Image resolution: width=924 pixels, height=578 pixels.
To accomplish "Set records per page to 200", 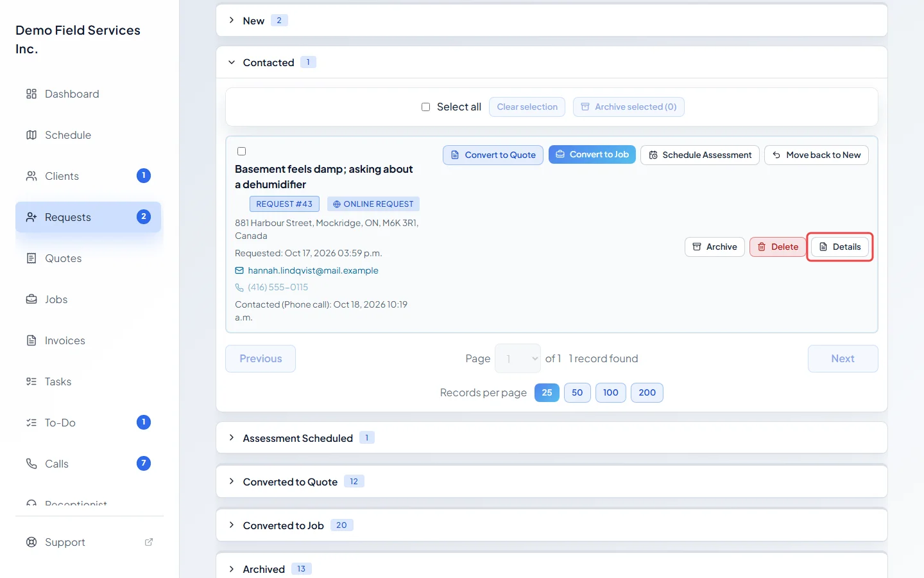I will pos(647,392).
